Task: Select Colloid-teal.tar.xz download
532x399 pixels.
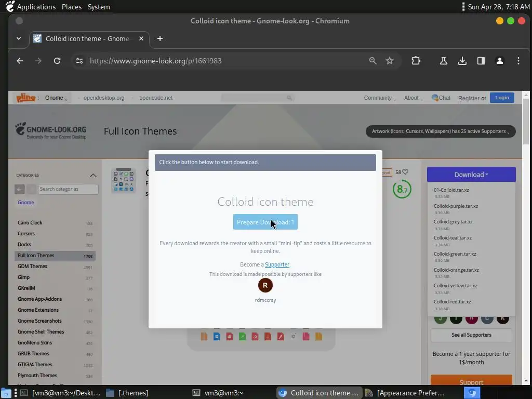Action: (x=453, y=238)
